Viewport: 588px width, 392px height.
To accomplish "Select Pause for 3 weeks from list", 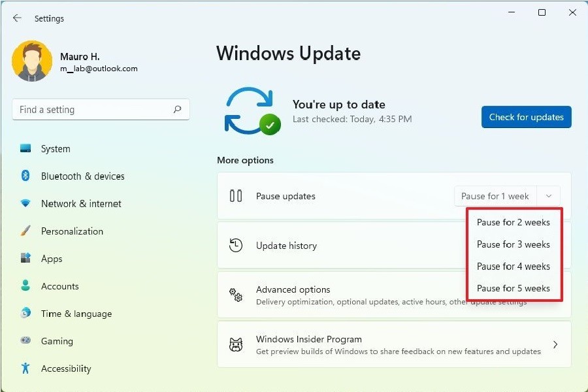I will [513, 244].
